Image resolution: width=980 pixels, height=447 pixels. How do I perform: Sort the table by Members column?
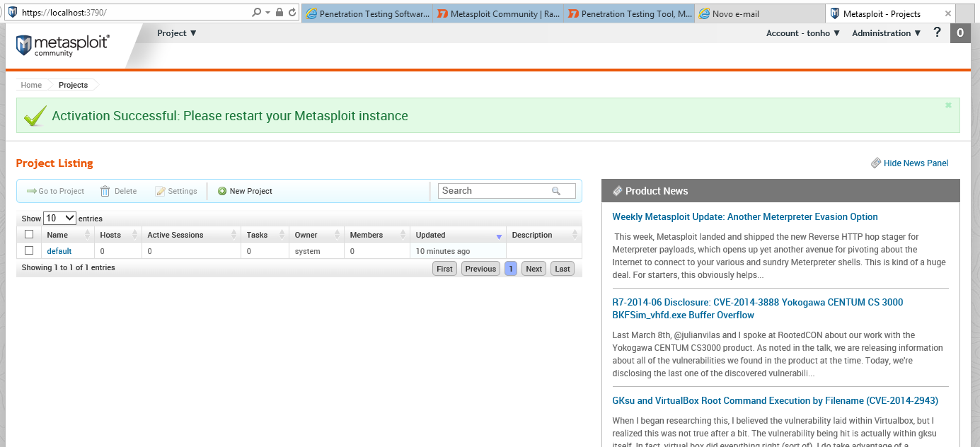377,235
